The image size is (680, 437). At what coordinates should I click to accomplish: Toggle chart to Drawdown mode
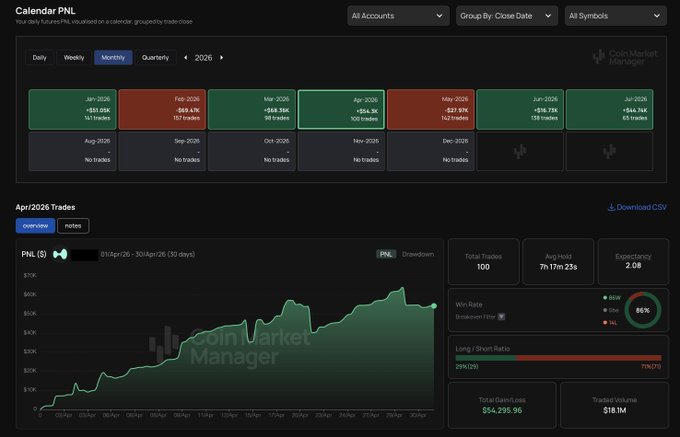pos(418,254)
